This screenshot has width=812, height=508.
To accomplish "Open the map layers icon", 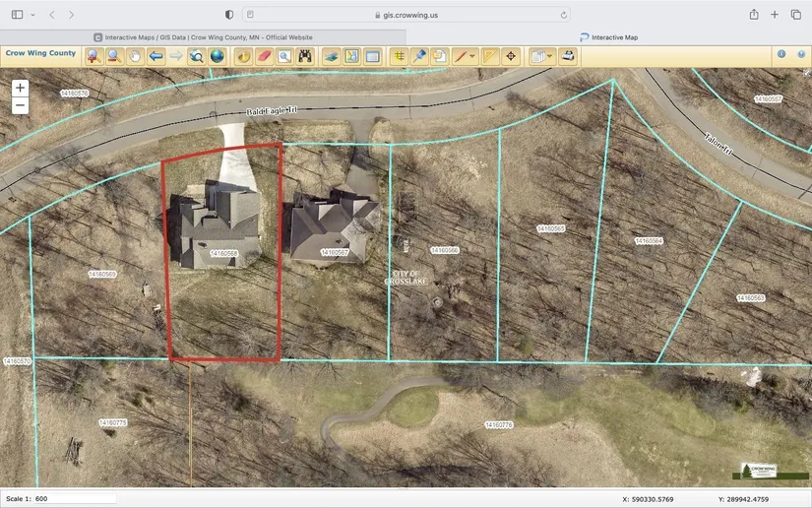I will click(x=331, y=56).
